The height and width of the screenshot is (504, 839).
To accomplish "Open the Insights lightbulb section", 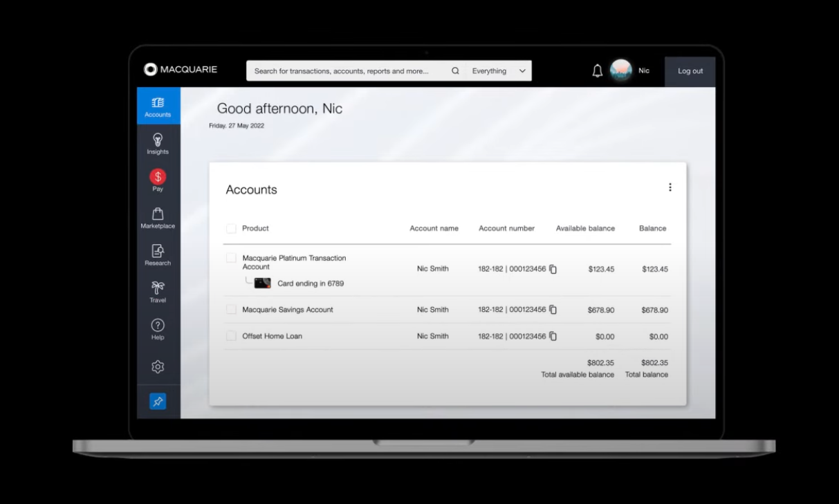I will point(158,143).
